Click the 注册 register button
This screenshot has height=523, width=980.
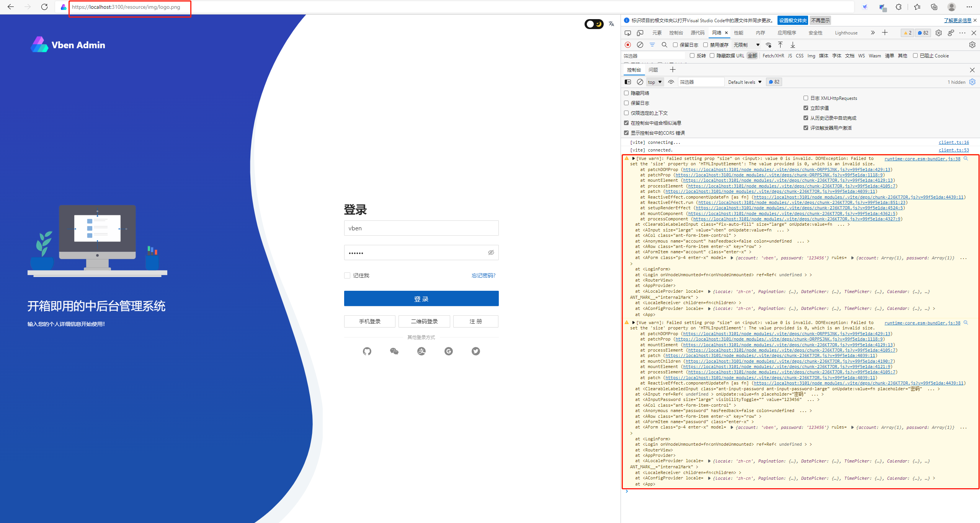pyautogui.click(x=476, y=321)
